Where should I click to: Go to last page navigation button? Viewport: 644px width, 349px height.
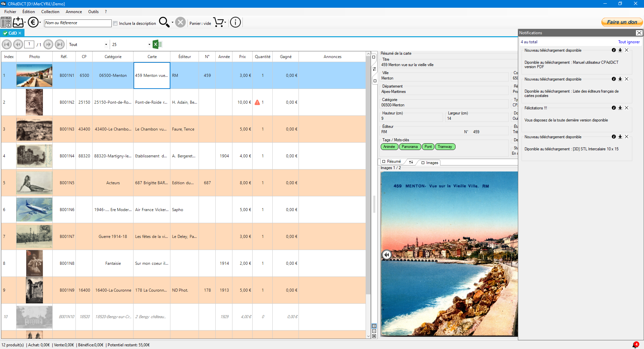[x=60, y=44]
